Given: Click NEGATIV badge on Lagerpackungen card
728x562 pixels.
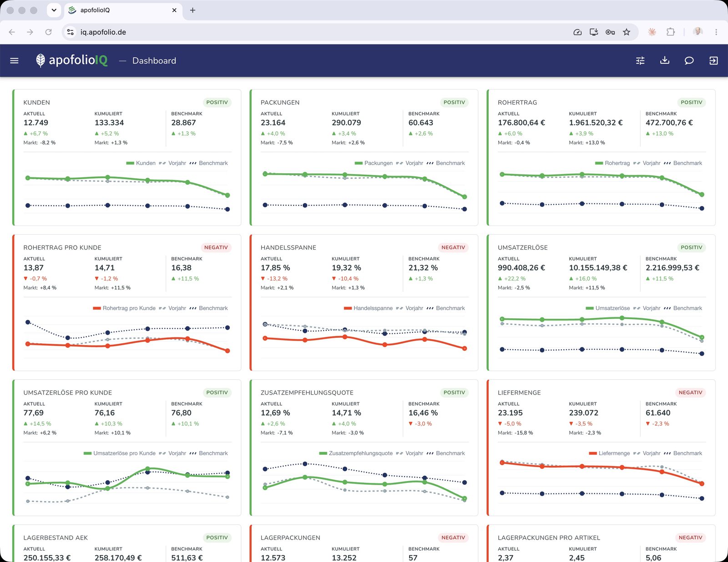Looking at the screenshot, I should coord(453,537).
